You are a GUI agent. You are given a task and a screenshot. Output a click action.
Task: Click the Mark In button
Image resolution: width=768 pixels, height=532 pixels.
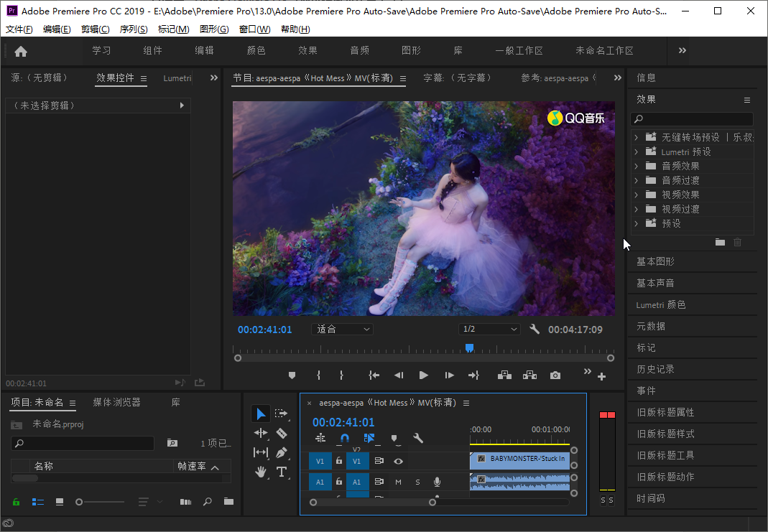[319, 375]
